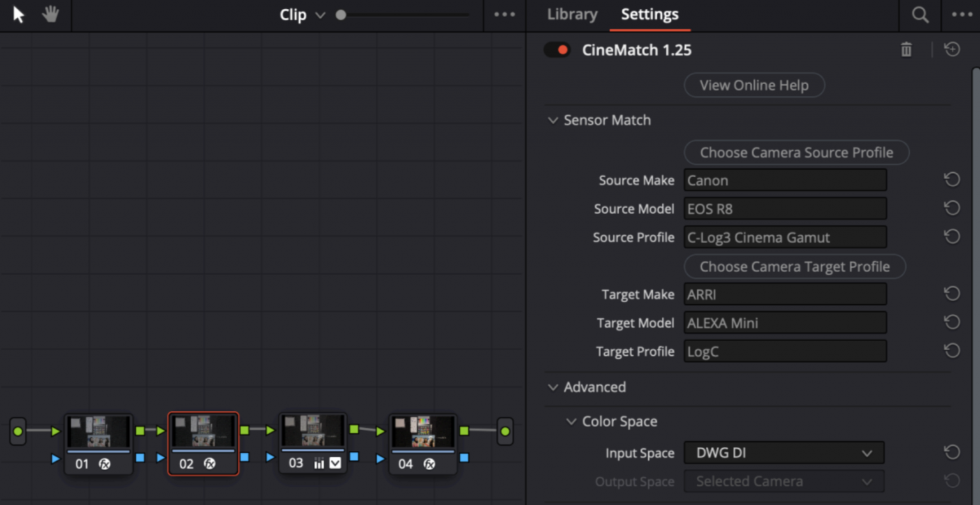Click the search icon in the panel header
This screenshot has height=505, width=980.
pos(919,14)
